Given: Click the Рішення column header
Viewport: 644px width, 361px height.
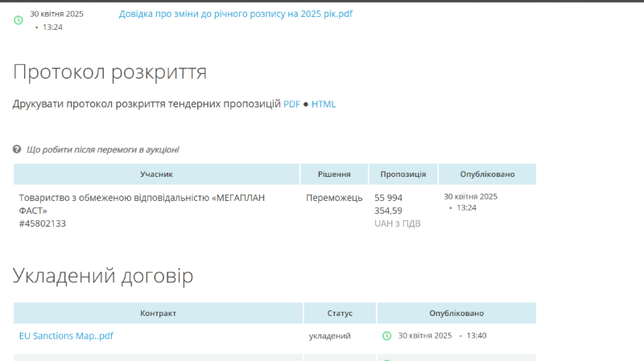Looking at the screenshot, I should (x=334, y=174).
